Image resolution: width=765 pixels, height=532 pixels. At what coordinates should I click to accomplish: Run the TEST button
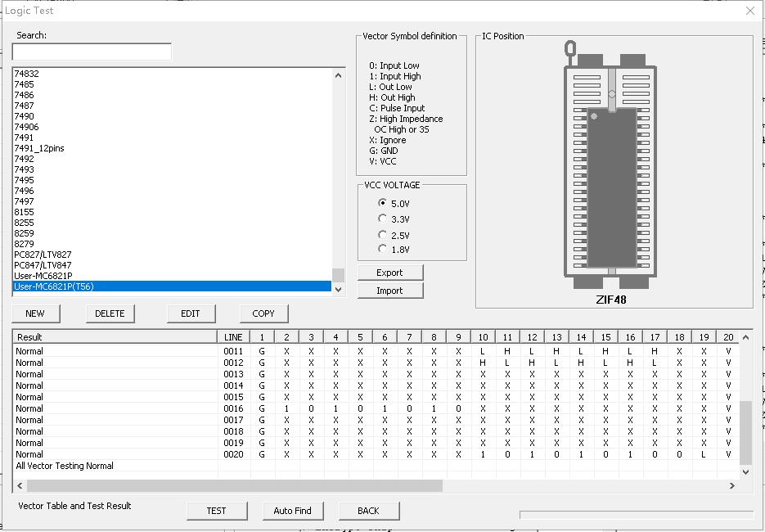point(216,511)
